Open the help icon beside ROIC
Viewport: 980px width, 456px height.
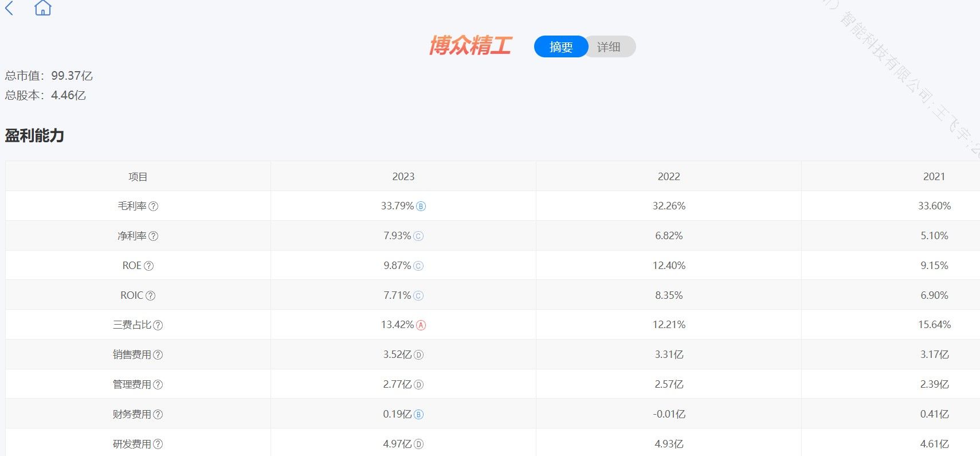151,296
